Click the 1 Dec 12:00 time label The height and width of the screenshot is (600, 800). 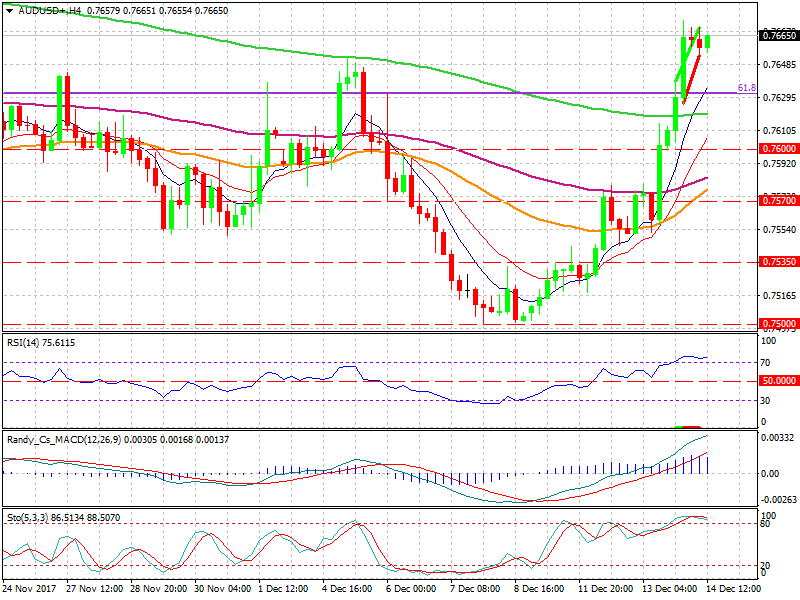pos(283,588)
